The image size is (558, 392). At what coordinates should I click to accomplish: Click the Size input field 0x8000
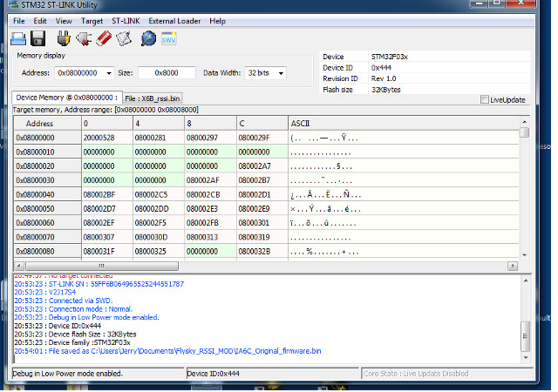(x=167, y=73)
